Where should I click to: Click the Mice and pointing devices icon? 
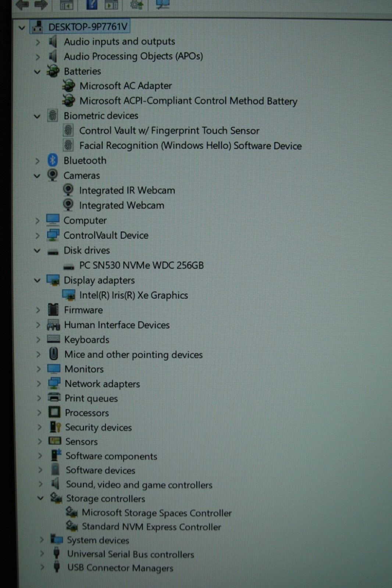[x=54, y=354]
